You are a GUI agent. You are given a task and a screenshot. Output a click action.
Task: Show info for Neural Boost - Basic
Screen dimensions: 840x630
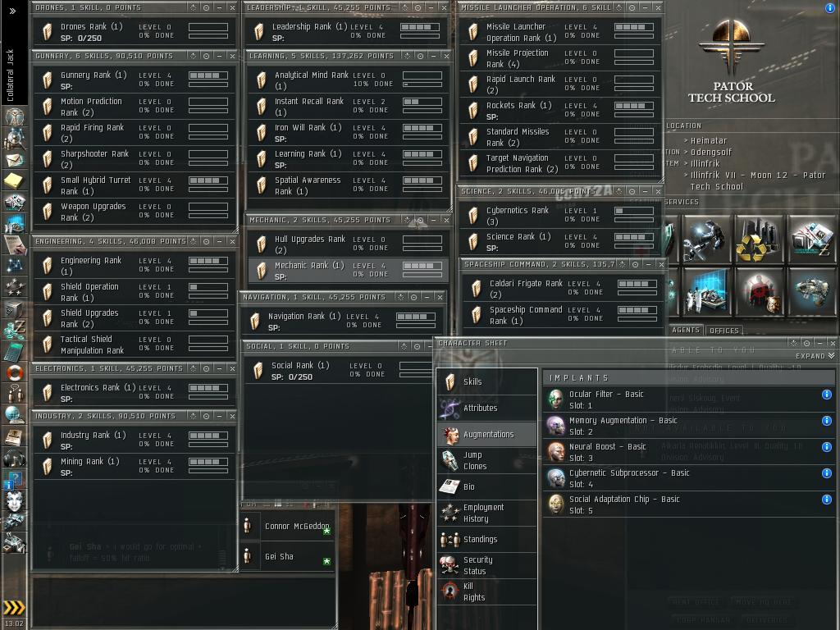coord(827,447)
